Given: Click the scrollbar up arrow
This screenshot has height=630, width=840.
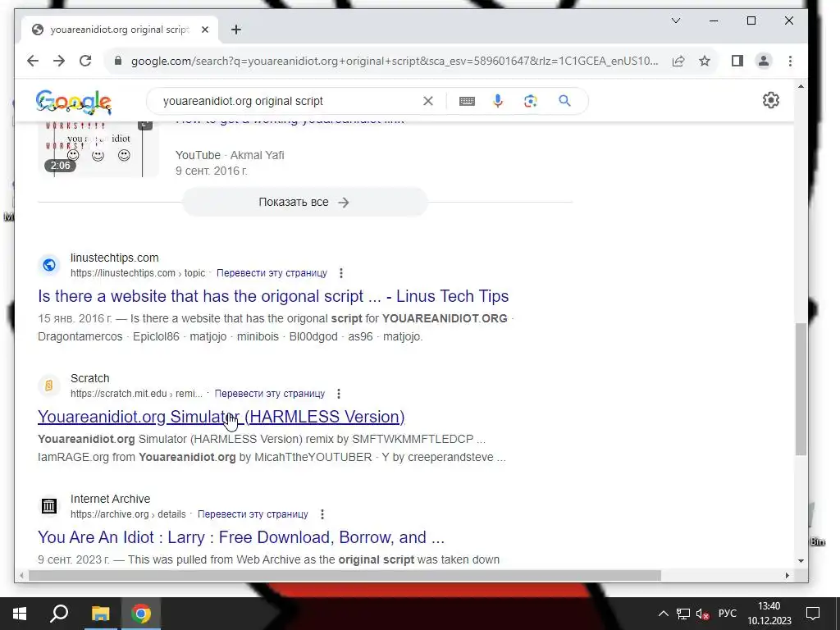Looking at the screenshot, I should click(x=801, y=86).
